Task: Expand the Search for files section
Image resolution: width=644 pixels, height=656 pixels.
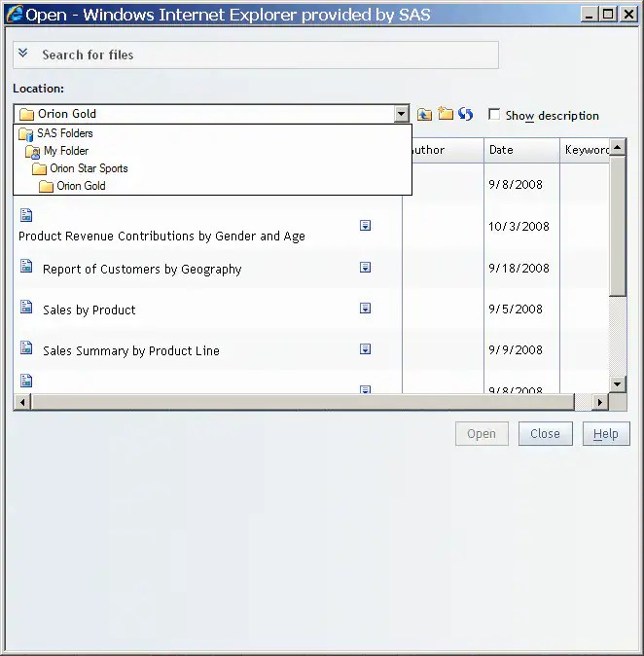Action: pyautogui.click(x=23, y=54)
